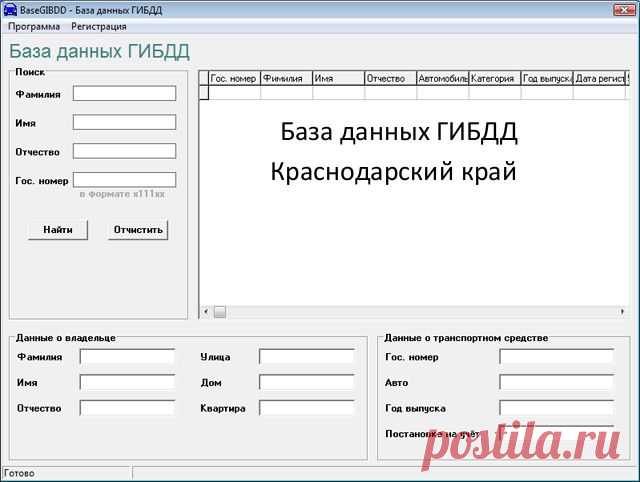Select the Фамилия column header in table

pyautogui.click(x=287, y=78)
